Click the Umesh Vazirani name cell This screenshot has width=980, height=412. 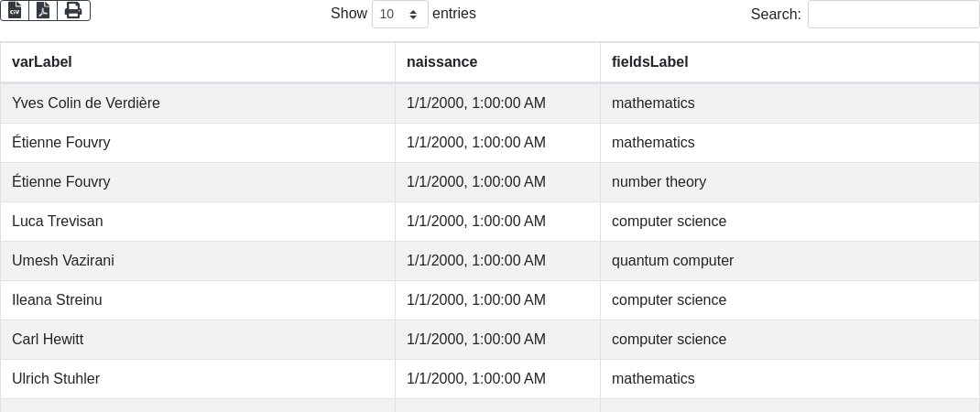click(x=63, y=261)
